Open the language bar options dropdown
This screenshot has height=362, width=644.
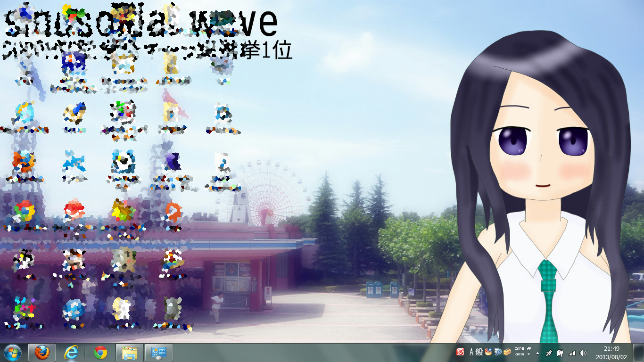tap(529, 354)
